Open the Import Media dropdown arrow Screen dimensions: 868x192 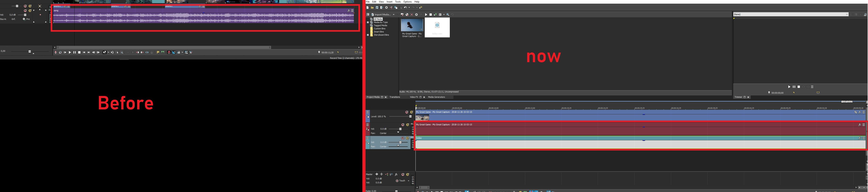click(x=394, y=14)
